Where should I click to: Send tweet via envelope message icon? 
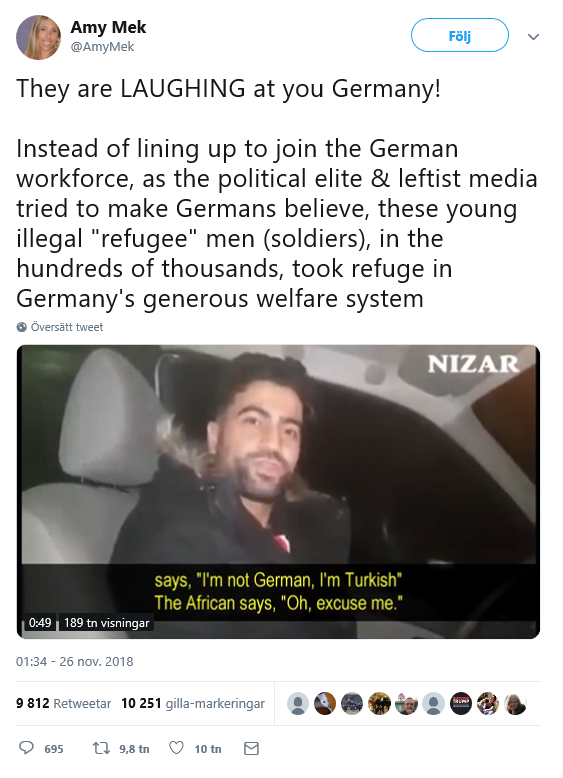point(251,748)
